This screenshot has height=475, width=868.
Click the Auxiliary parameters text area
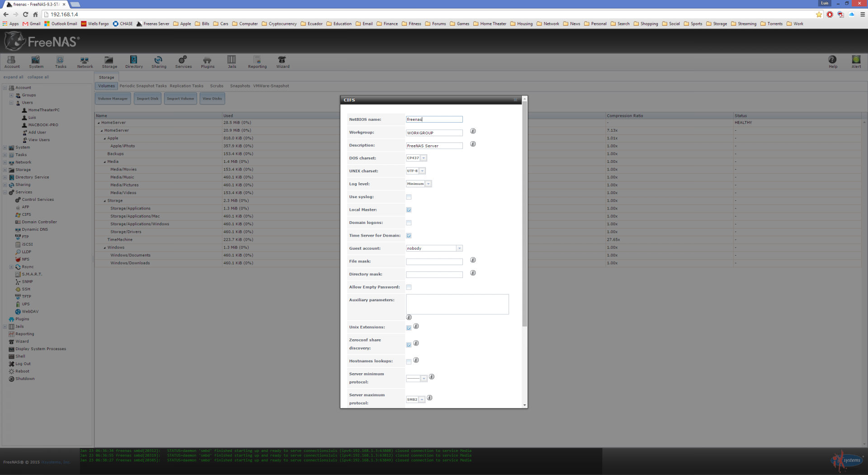pyautogui.click(x=457, y=304)
